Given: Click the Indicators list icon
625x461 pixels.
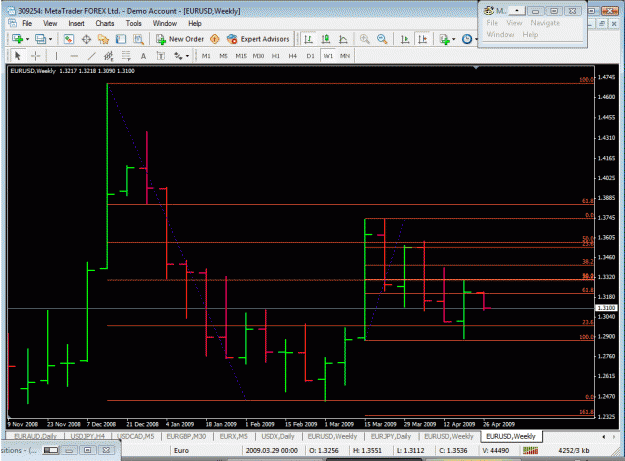Looking at the screenshot, I should point(444,39).
